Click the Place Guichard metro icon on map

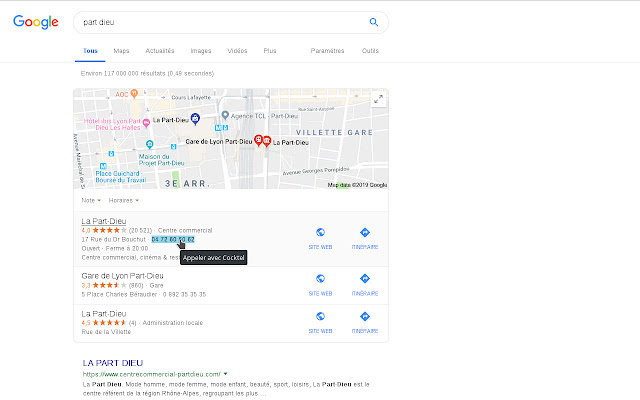(x=103, y=166)
